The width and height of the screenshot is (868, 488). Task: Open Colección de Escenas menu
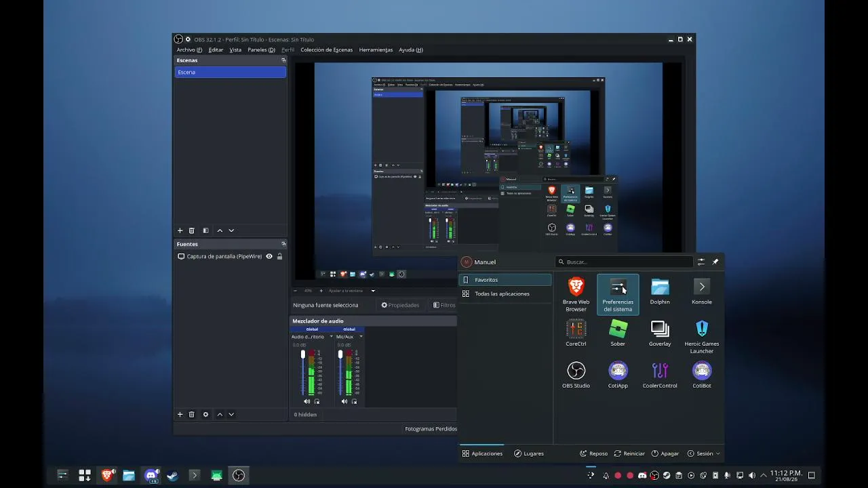(x=326, y=49)
